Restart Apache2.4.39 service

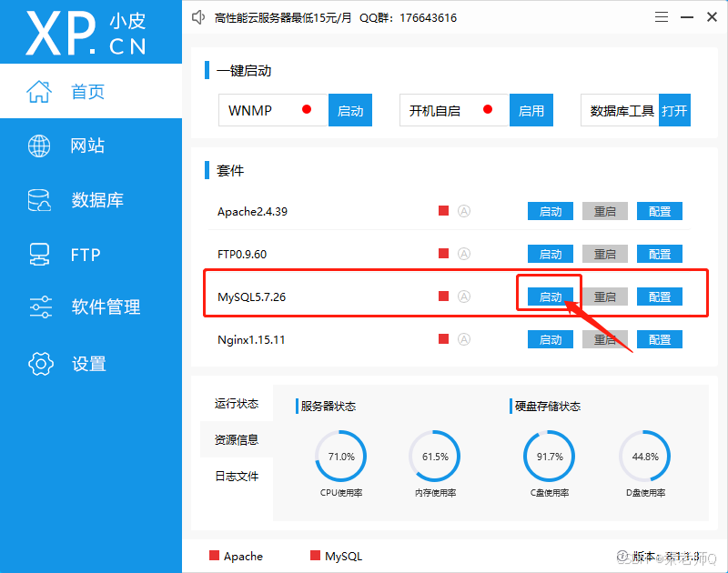click(x=604, y=211)
